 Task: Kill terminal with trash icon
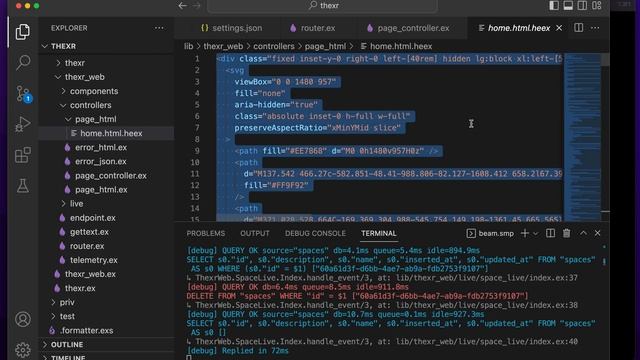click(x=567, y=233)
